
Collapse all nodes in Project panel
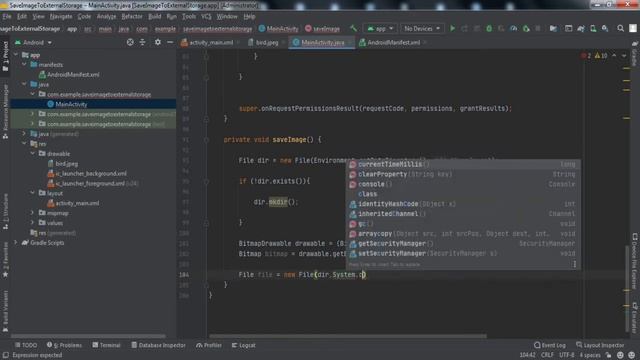click(x=142, y=42)
